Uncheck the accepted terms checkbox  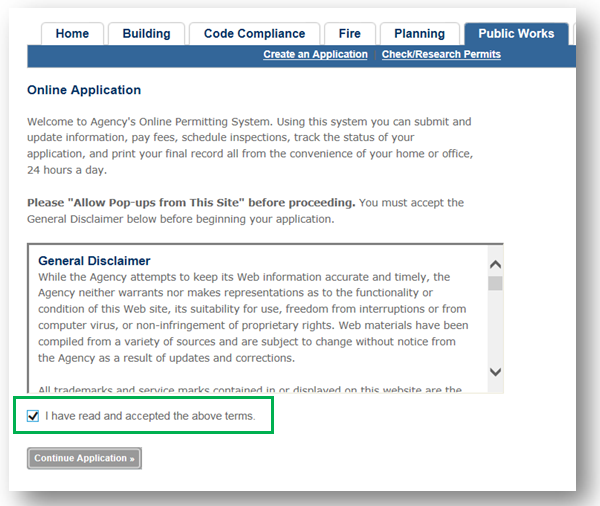click(x=33, y=416)
